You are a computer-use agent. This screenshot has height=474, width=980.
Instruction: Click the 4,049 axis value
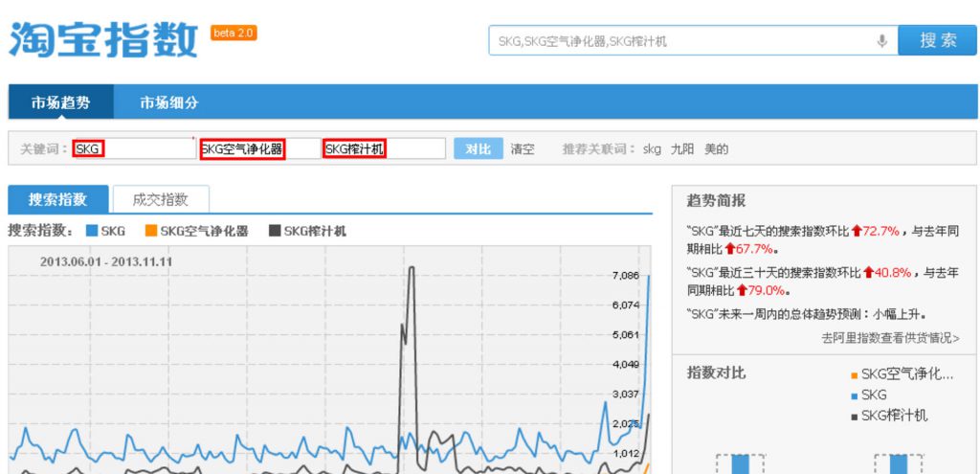626,365
